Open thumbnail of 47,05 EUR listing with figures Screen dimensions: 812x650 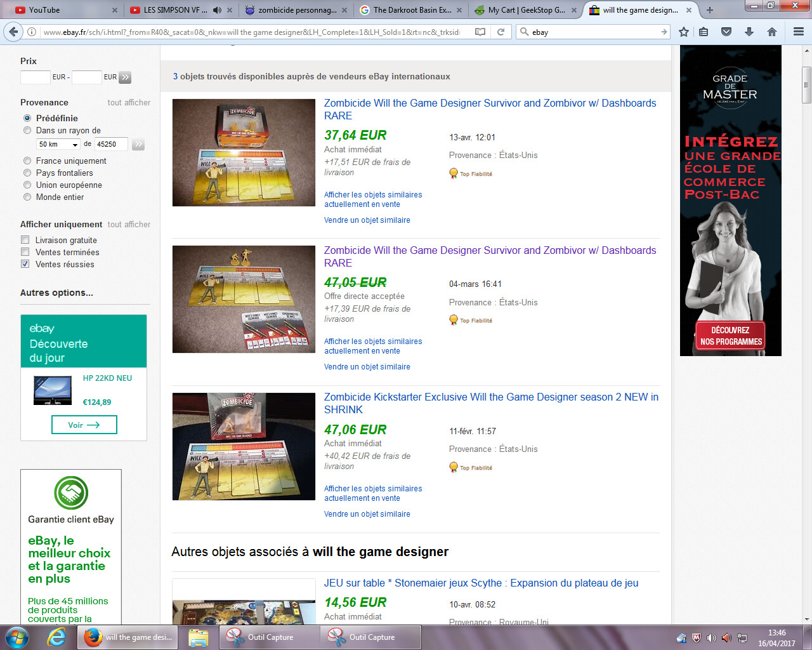[x=244, y=299]
